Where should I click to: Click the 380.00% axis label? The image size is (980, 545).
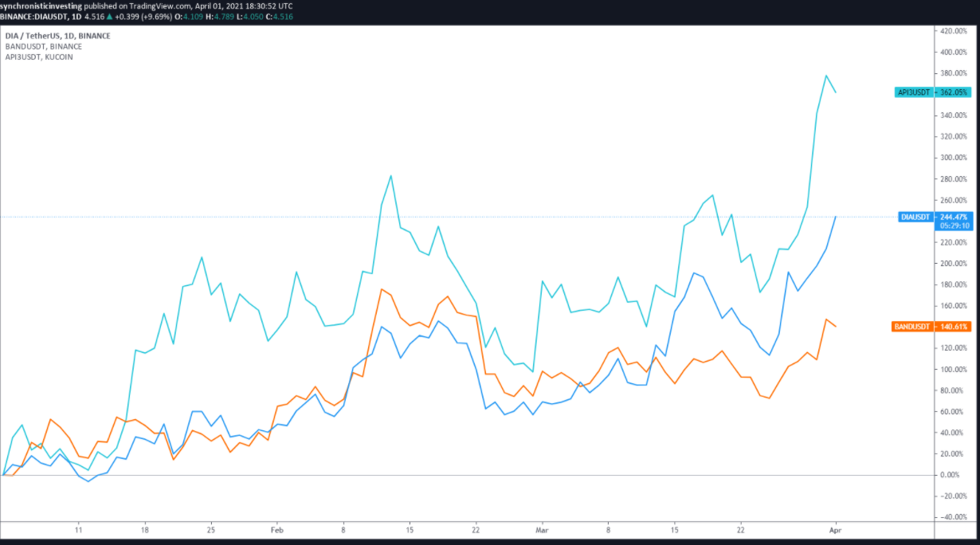point(954,73)
